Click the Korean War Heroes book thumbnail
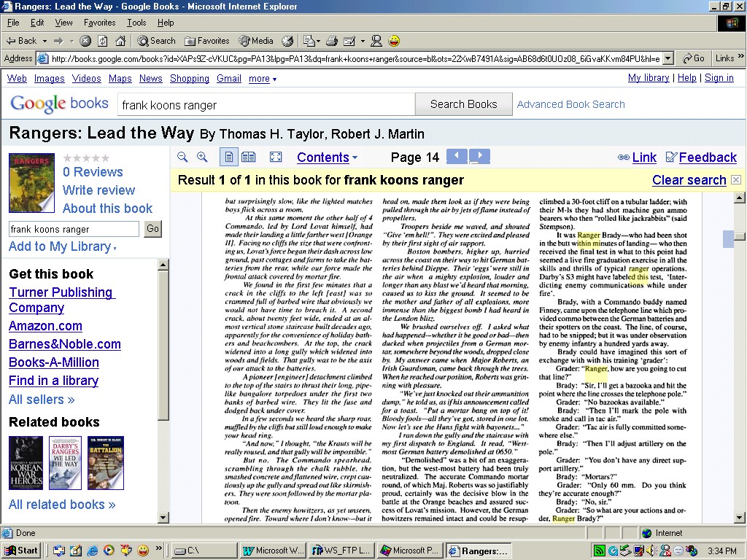 click(26, 463)
